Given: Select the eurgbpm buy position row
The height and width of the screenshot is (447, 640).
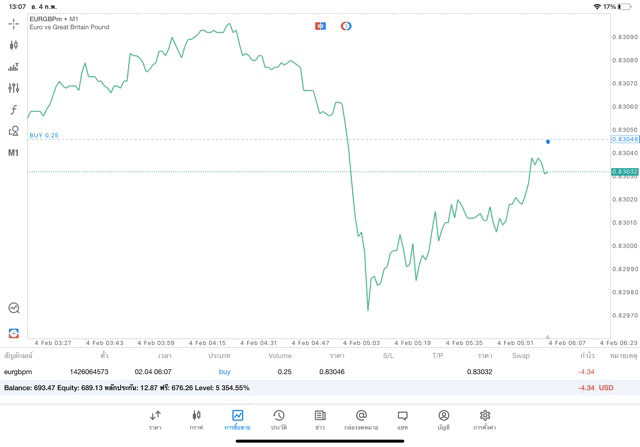Looking at the screenshot, I should [x=300, y=372].
